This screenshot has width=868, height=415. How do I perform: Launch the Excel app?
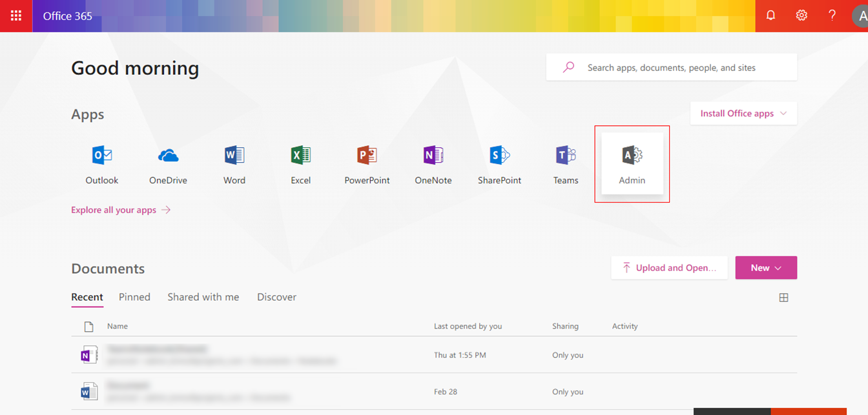click(301, 165)
